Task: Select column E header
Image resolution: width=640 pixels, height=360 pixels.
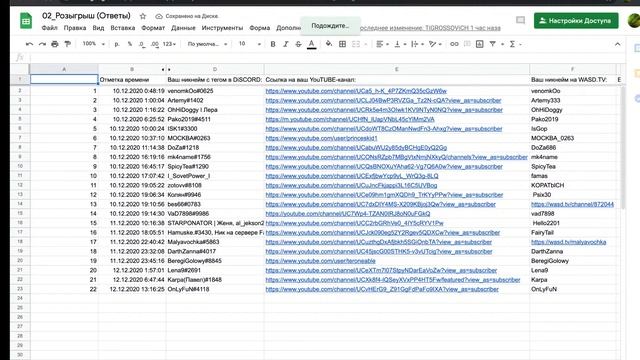Action: point(397,69)
